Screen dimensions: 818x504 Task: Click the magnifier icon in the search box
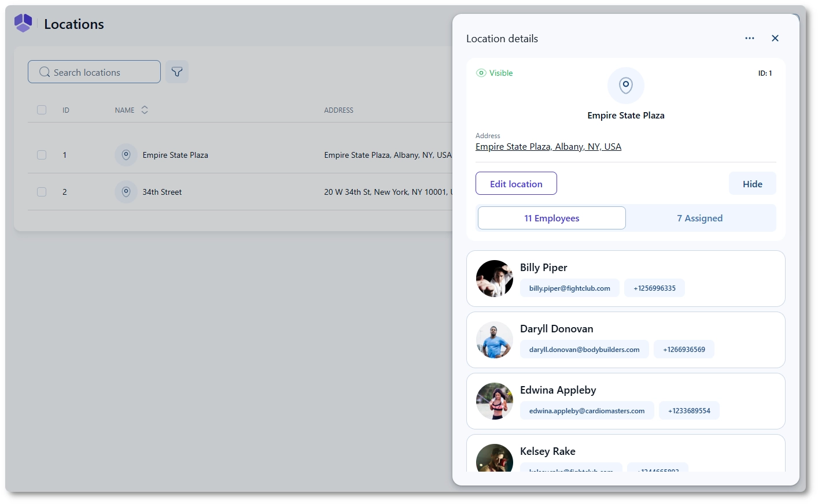click(x=45, y=72)
